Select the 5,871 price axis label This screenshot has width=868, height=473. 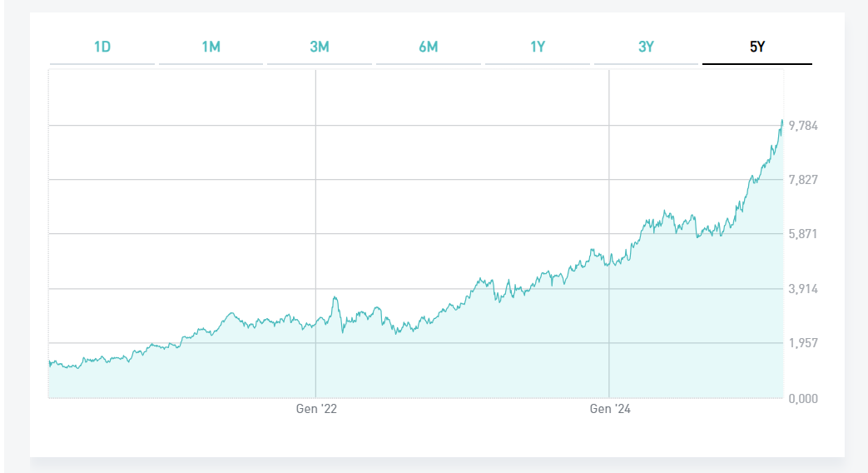tap(804, 234)
